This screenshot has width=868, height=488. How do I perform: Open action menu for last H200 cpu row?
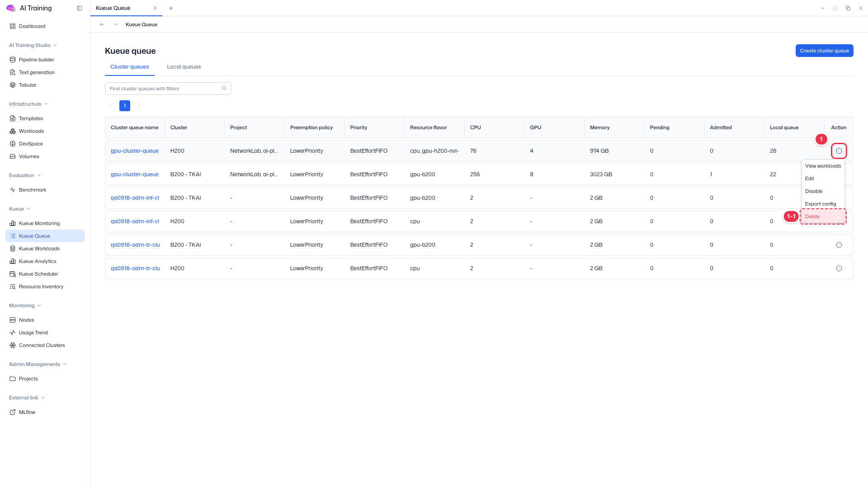839,268
